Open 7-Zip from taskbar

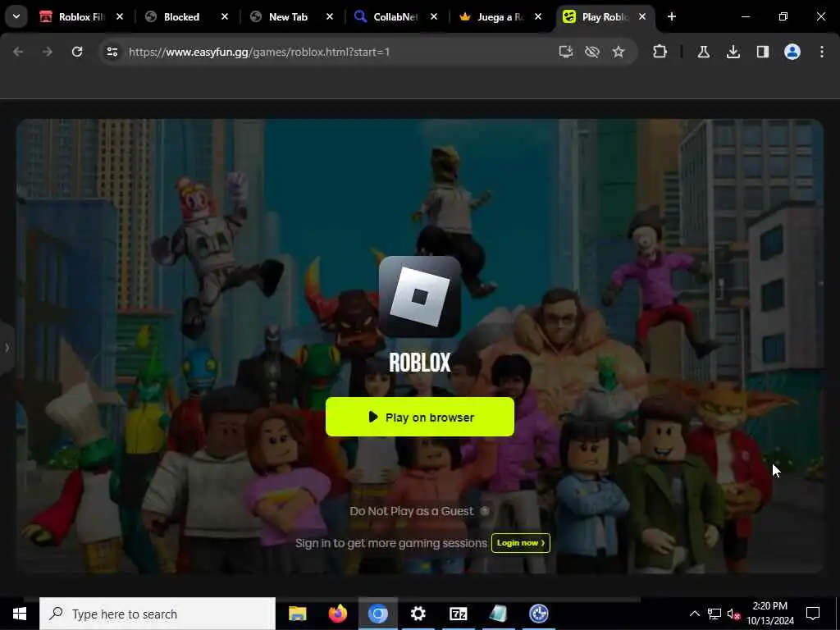458,614
